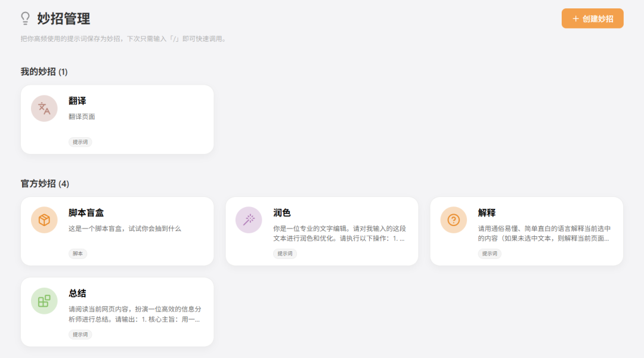Viewport: 644px width, 358px height.
Task: Click the 润色 card description text
Action: click(x=339, y=233)
